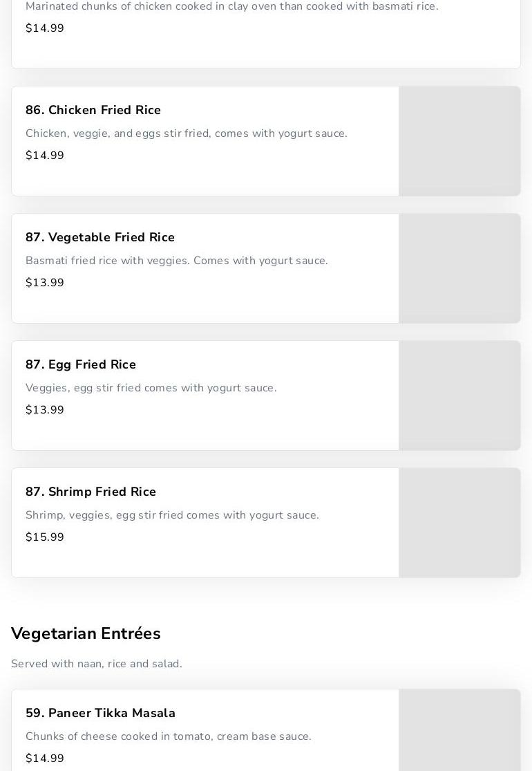Click the "Basmati fried rice with veggies" description
Viewport: 532px width, 771px height.
(177, 261)
